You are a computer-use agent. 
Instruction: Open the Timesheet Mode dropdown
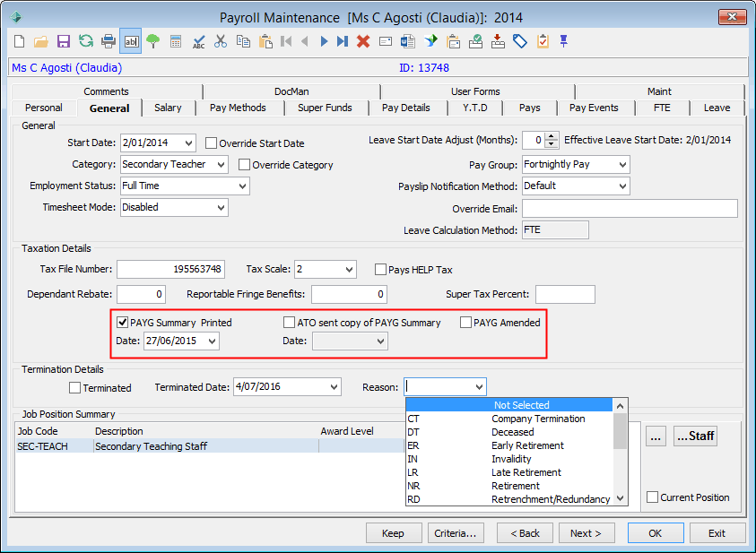[222, 208]
